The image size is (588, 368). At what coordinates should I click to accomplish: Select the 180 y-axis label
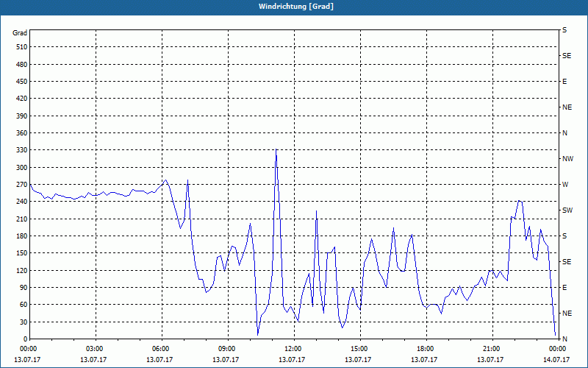click(22, 236)
